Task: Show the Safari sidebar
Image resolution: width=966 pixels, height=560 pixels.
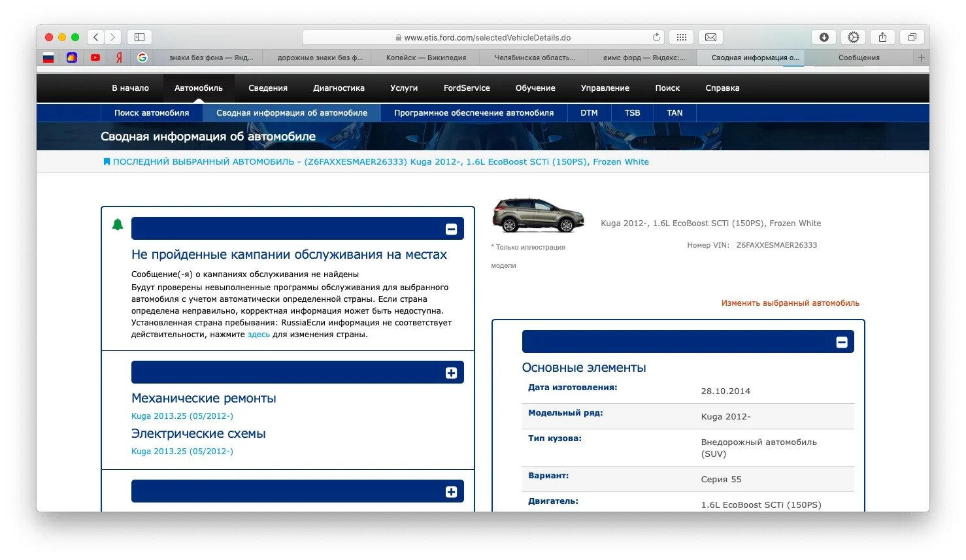Action: [x=139, y=37]
